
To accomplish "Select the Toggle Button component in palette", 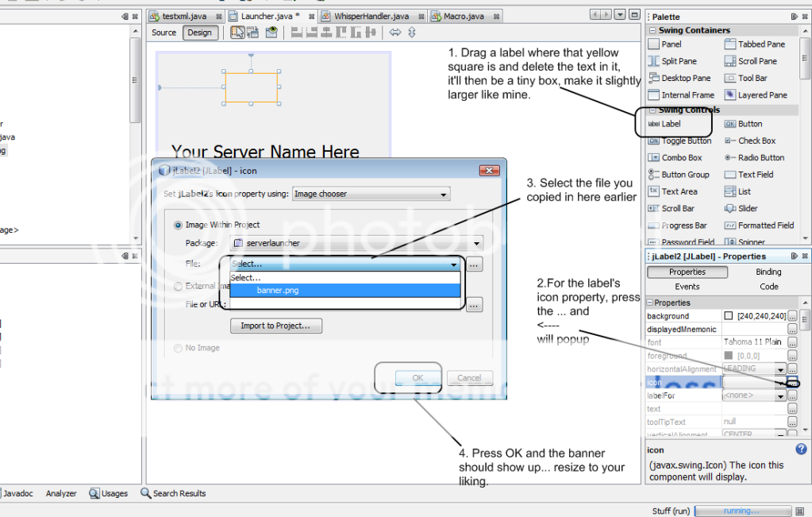I will click(686, 141).
